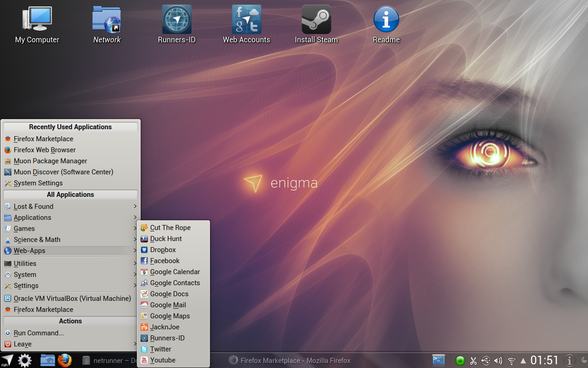Open the Wi-Fi network tray icon
This screenshot has height=368, width=588.
[x=511, y=361]
